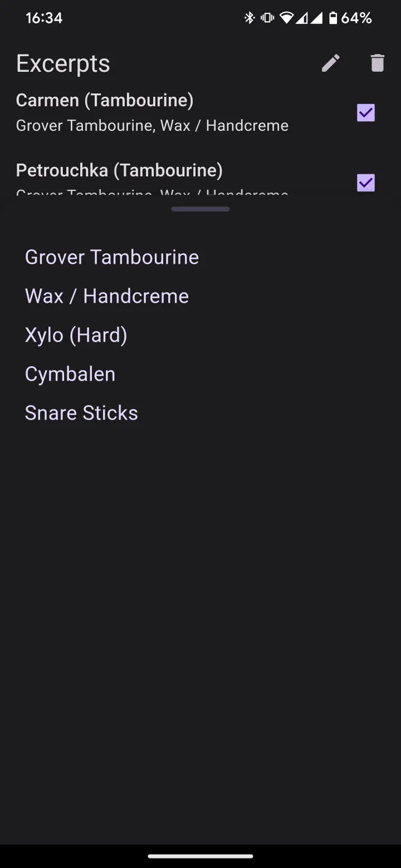
Task: Select the Wax / Handcreme list item
Action: tap(107, 296)
